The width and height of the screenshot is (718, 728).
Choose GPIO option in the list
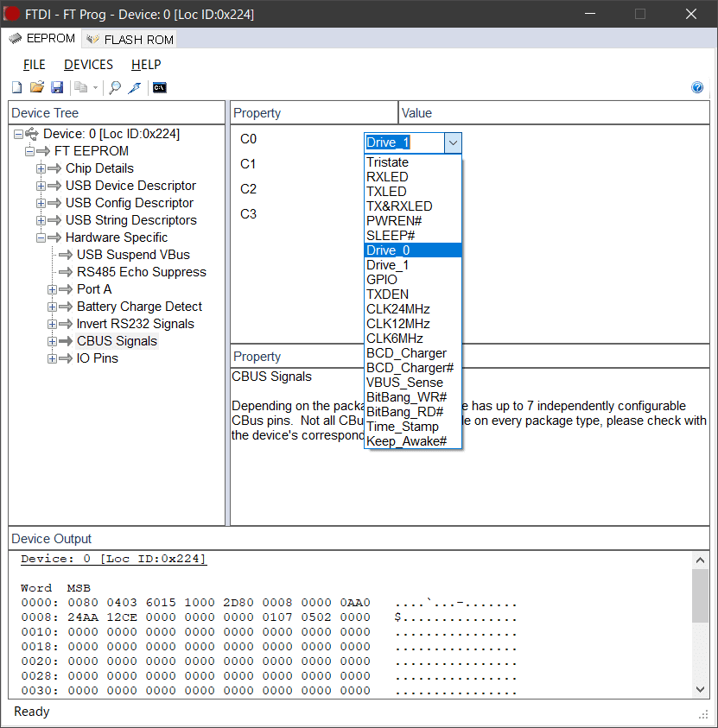pyautogui.click(x=382, y=280)
